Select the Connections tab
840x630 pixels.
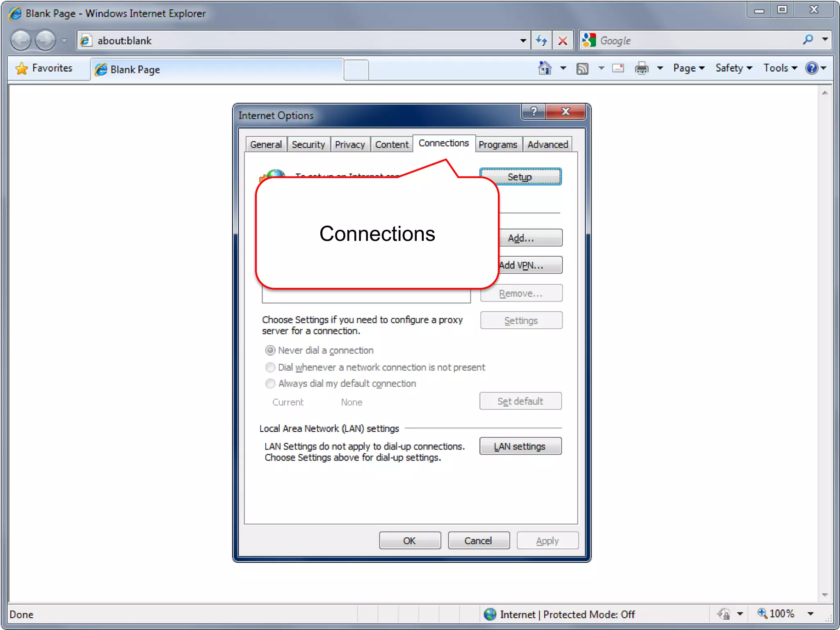click(x=443, y=143)
